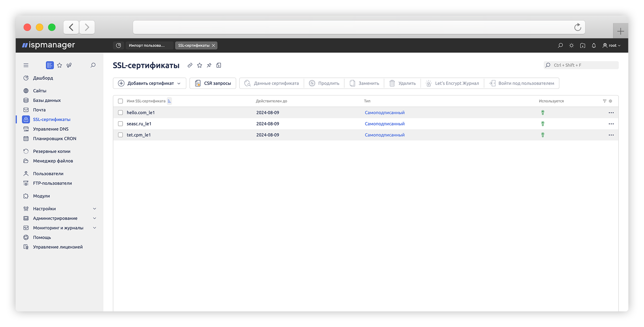644x327 pixels.
Task: Open the dashboard icon in the tab bar
Action: [119, 45]
